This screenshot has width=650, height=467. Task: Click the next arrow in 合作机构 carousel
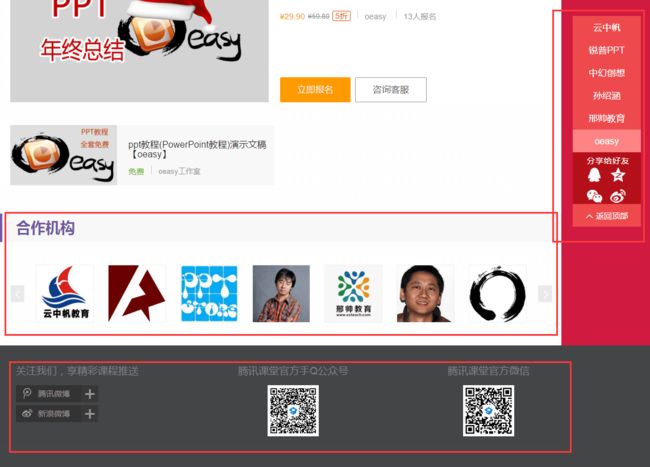tap(545, 294)
